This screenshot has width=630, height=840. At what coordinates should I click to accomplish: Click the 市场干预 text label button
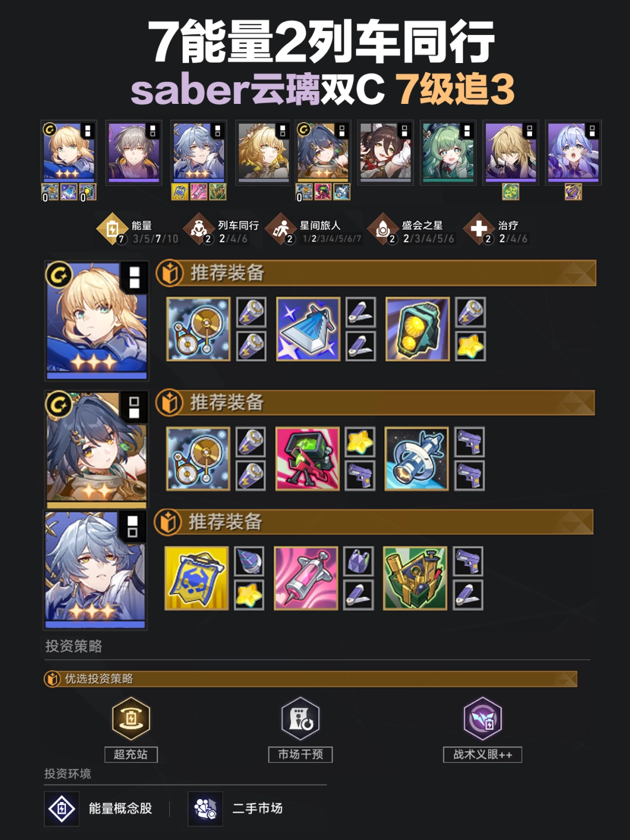pos(300,754)
